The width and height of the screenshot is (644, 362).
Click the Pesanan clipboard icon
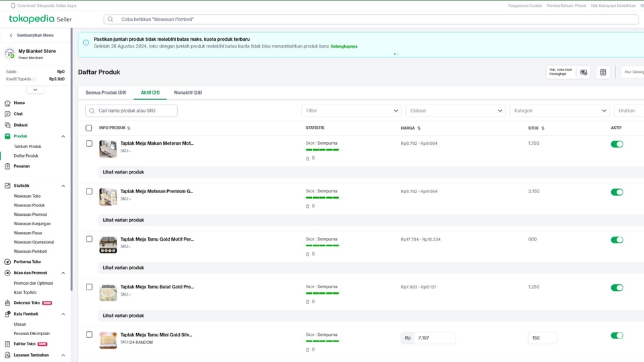7,166
